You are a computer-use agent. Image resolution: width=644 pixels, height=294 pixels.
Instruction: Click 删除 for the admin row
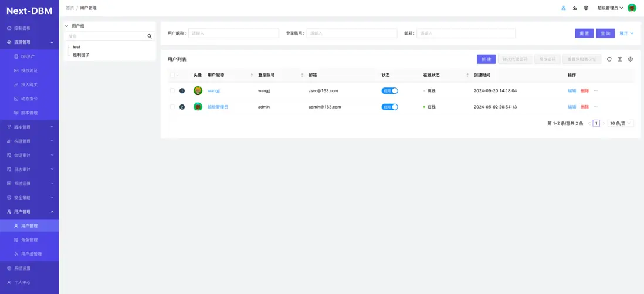(x=585, y=107)
